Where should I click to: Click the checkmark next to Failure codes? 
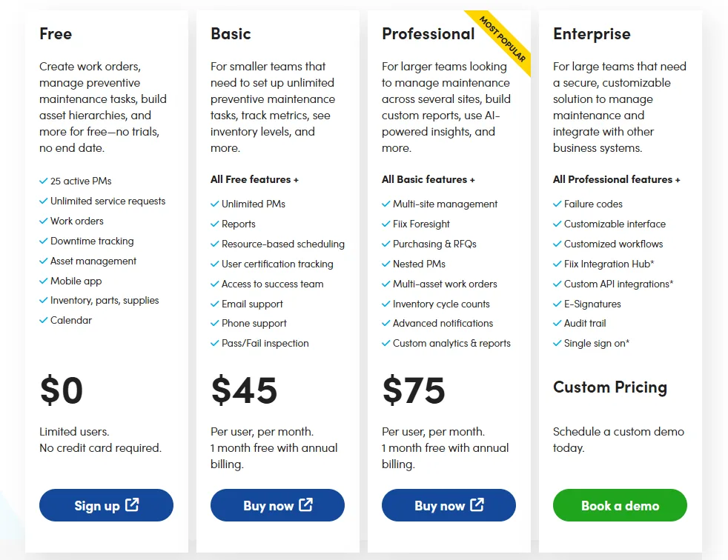click(557, 204)
